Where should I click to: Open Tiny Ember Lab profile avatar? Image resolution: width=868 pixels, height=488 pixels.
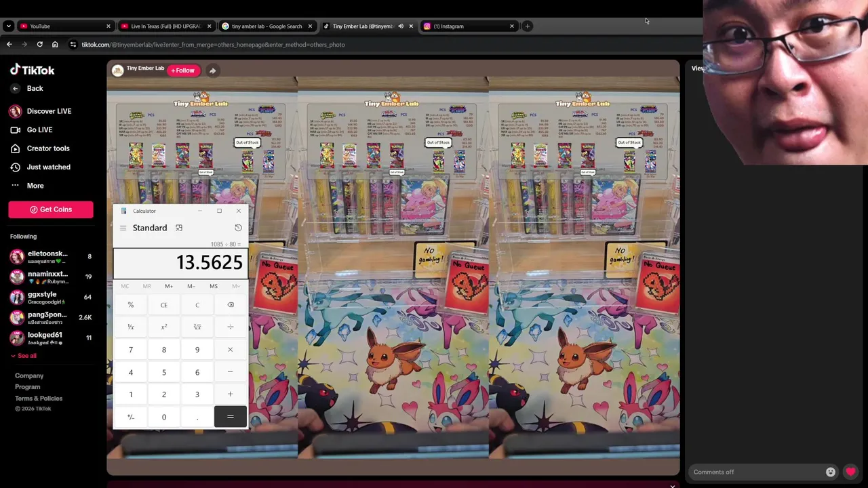point(118,70)
